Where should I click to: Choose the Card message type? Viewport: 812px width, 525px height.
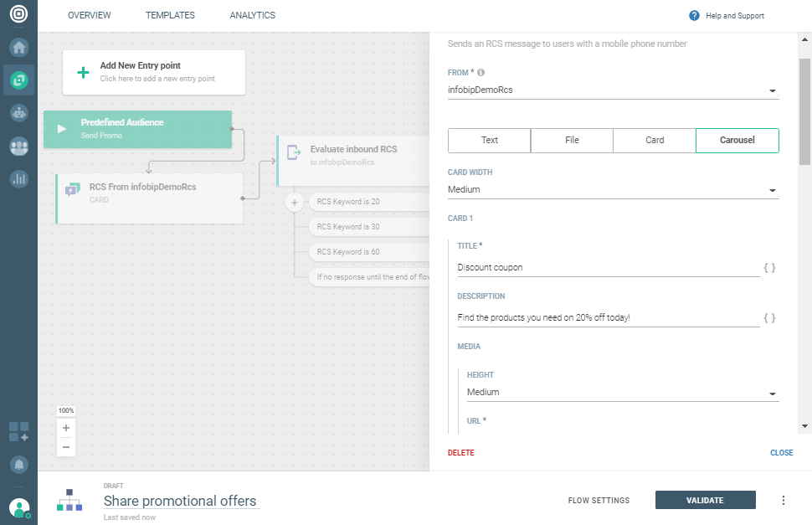pos(655,141)
